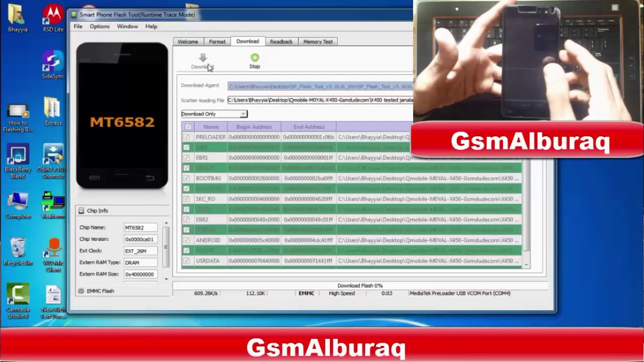Viewport: 644px width, 362px height.
Task: Open the Window menu
Action: coord(127,27)
